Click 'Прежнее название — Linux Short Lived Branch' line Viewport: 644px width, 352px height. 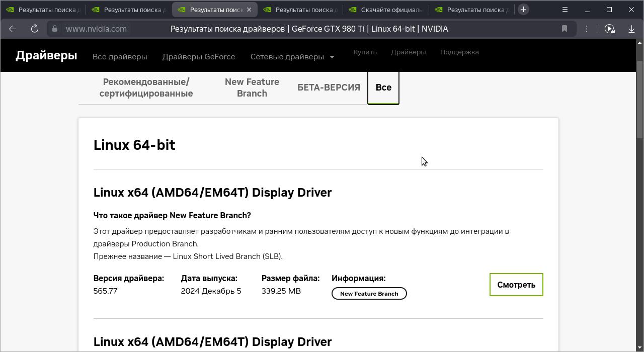pyautogui.click(x=188, y=256)
